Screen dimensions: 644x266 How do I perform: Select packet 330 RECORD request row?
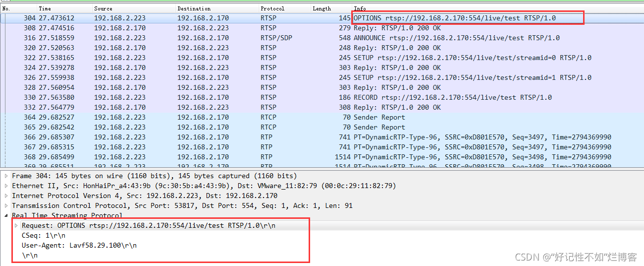(x=322, y=97)
